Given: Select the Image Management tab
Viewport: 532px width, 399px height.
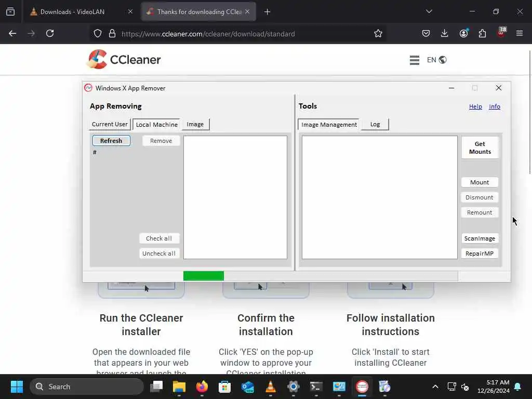Looking at the screenshot, I should tap(329, 125).
